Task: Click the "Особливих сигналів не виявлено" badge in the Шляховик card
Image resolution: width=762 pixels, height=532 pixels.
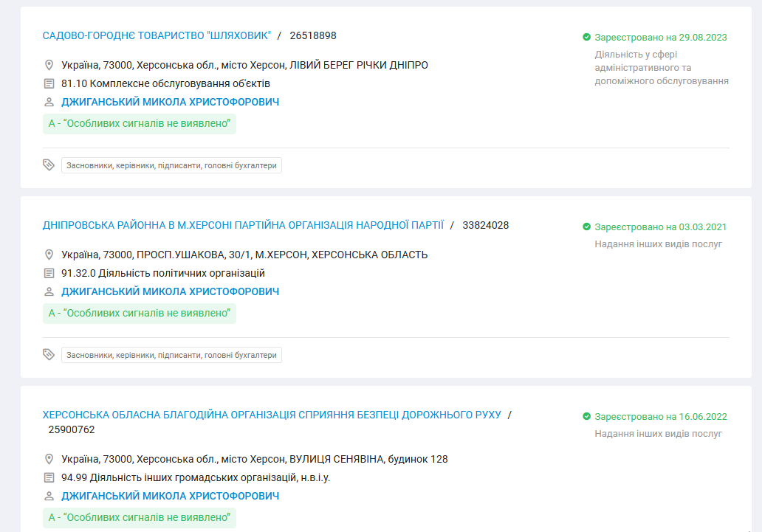Action: [140, 123]
